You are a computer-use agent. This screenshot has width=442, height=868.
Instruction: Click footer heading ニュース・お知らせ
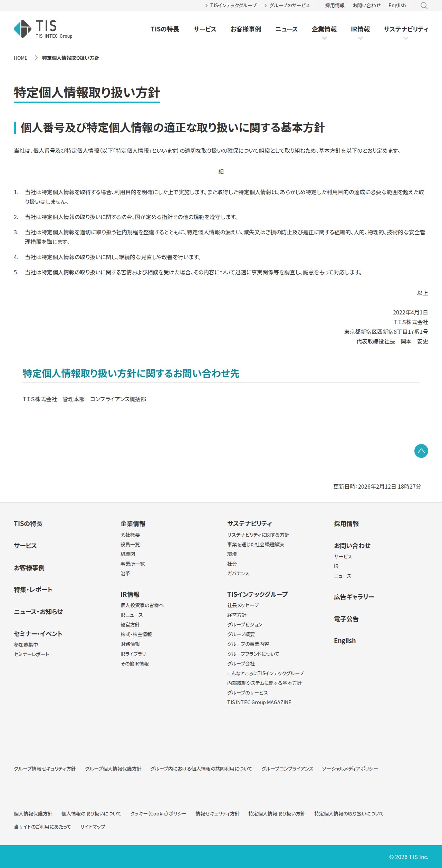38,612
